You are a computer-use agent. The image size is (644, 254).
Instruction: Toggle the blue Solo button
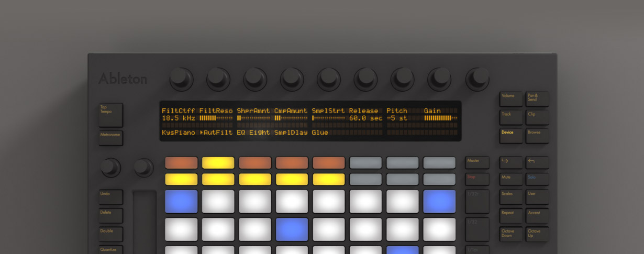coord(537,179)
